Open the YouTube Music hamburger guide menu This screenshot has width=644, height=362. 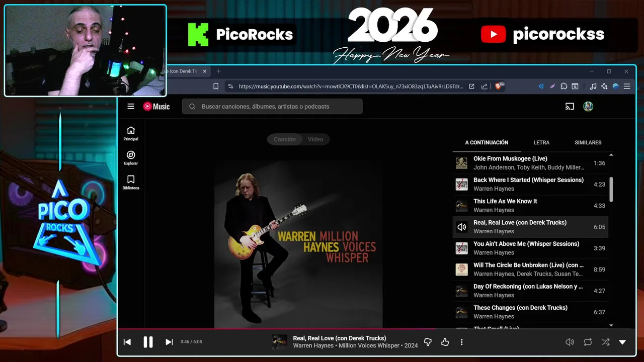pos(131,106)
